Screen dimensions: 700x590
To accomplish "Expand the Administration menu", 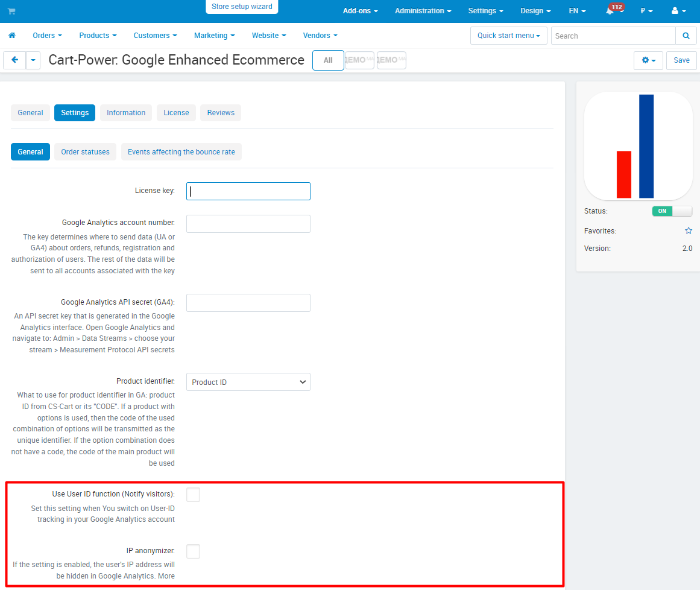I will coord(423,11).
